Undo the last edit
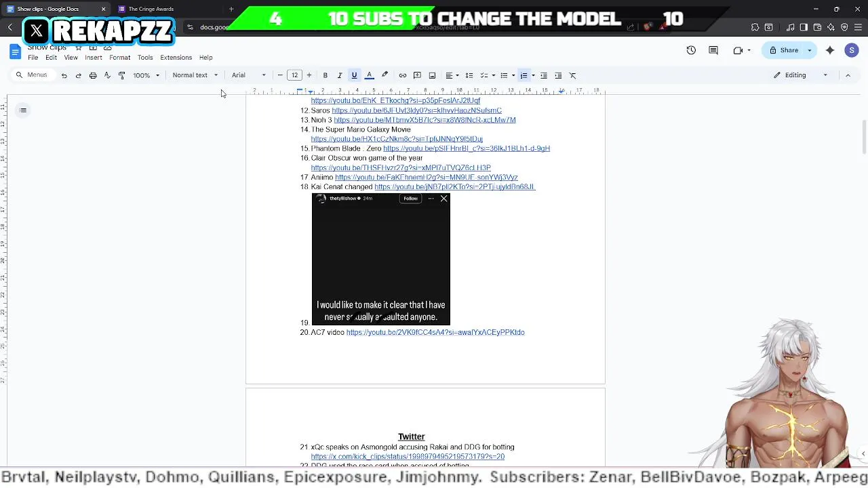Viewport: 868px width, 488px height. pyautogui.click(x=64, y=75)
